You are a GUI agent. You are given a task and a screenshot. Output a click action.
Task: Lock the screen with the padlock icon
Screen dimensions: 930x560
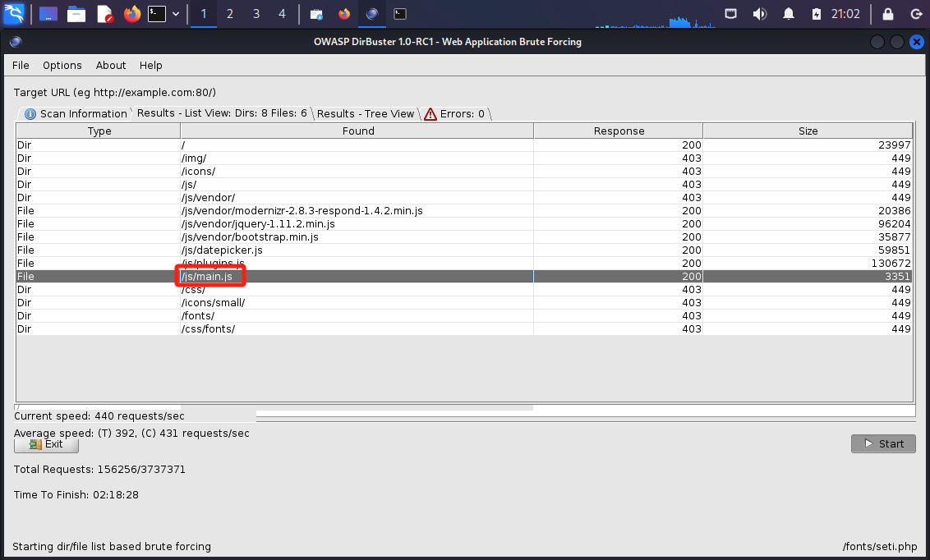click(x=888, y=14)
